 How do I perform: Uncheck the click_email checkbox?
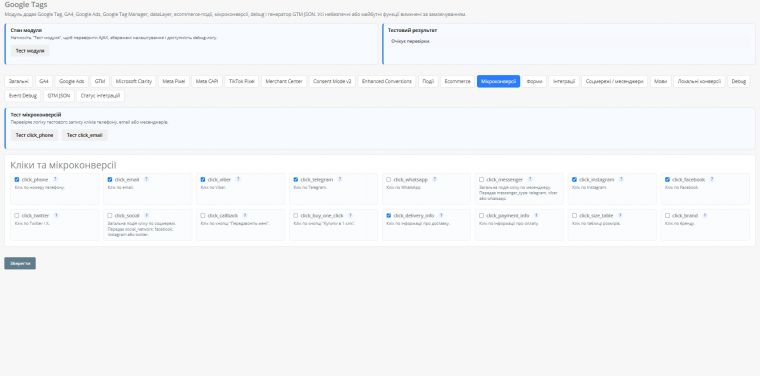[110, 180]
